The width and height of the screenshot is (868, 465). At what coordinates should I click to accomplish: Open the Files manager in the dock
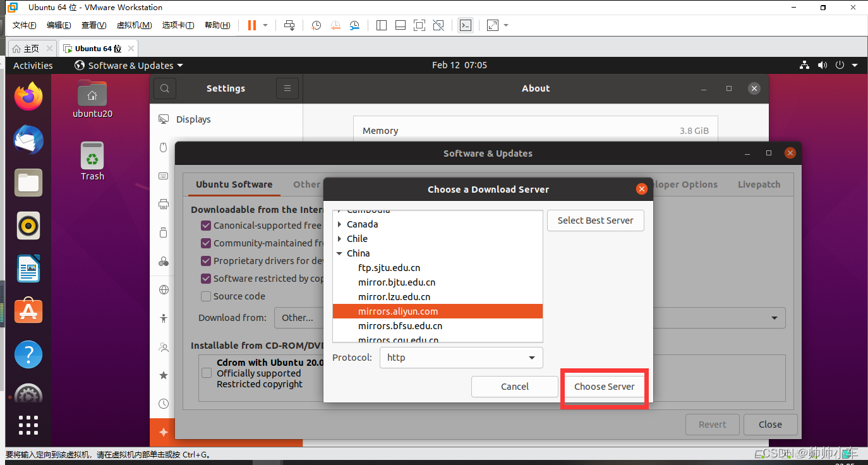[28, 183]
